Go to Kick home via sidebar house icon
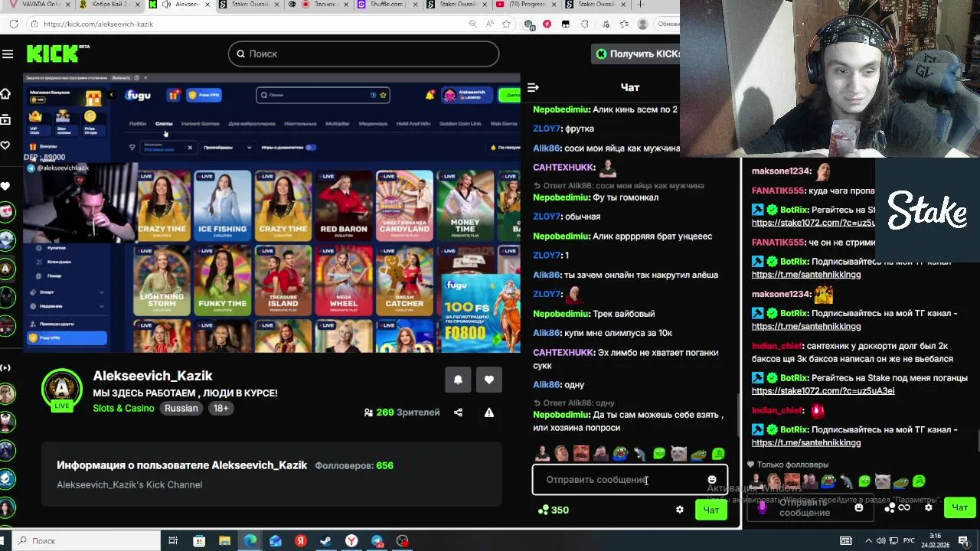Screen dimensions: 980x551 click(5, 93)
